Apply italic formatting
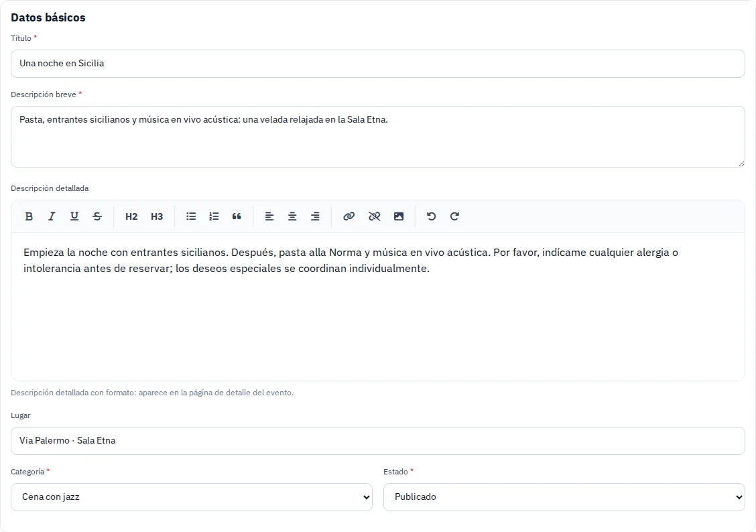This screenshot has width=756, height=532. coord(52,216)
